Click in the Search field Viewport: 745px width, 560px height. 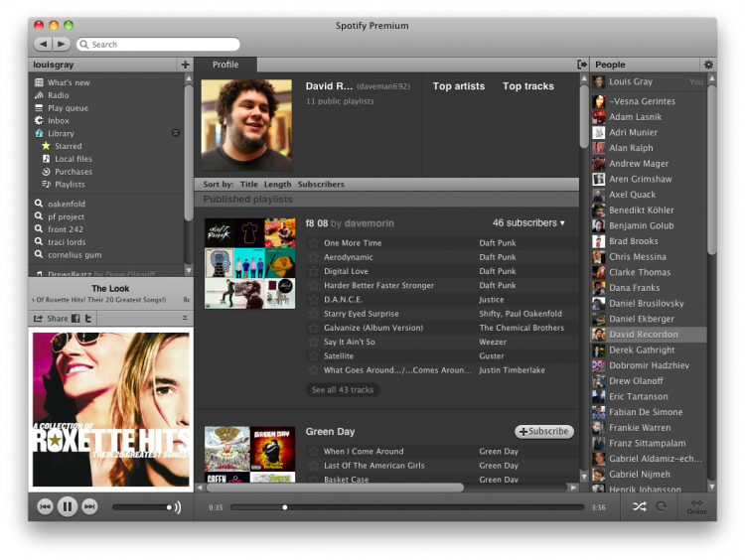point(158,44)
